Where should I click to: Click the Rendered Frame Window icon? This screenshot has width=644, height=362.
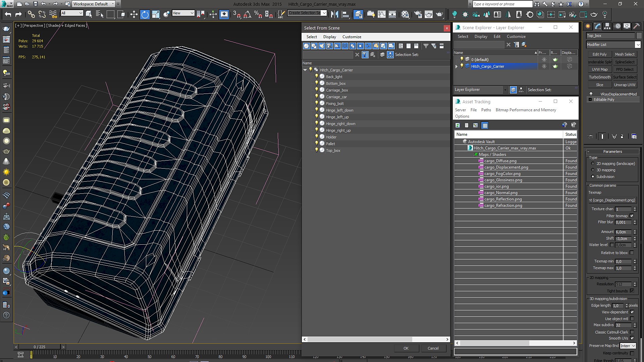pos(429,14)
